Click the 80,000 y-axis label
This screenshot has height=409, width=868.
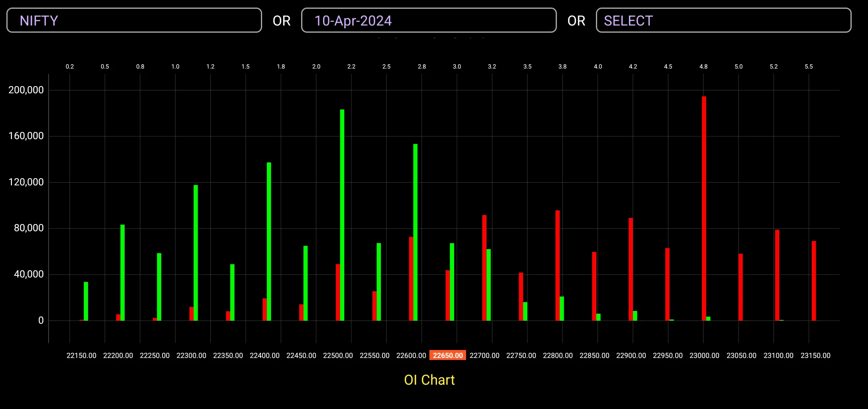[x=29, y=228]
